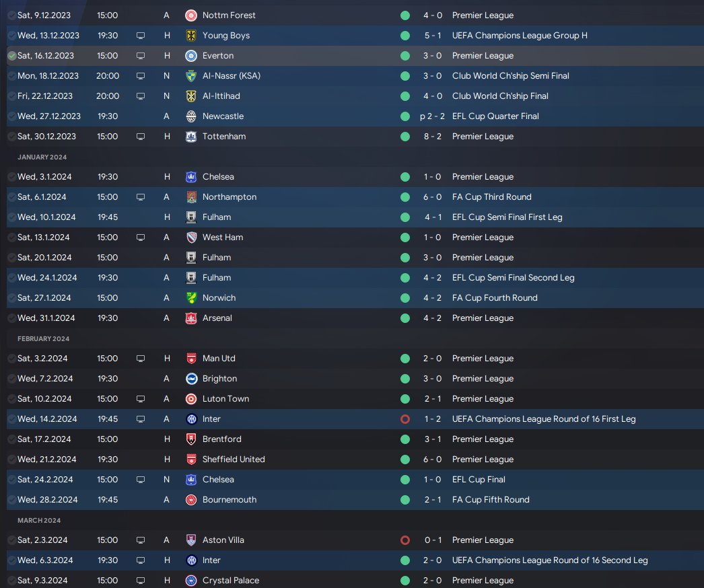Screen dimensions: 704x588
Task: Click the Nottm Forest club badge
Action: [191, 15]
